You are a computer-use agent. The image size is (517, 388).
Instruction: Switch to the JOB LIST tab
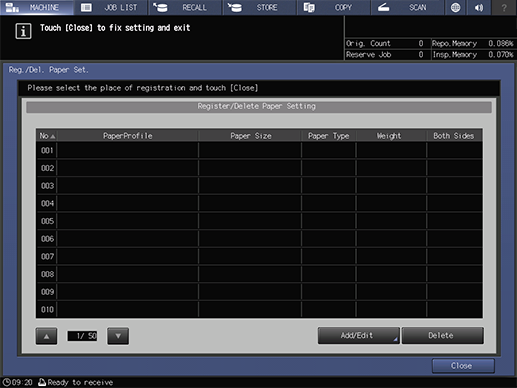(111, 7)
